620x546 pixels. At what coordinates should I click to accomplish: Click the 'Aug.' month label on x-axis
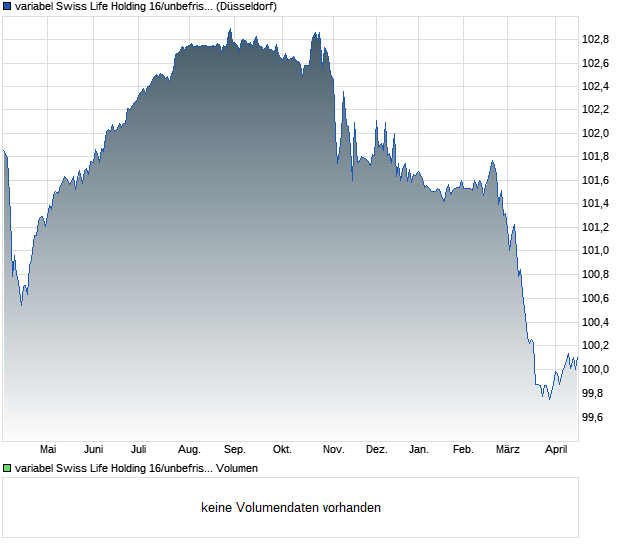point(189,450)
